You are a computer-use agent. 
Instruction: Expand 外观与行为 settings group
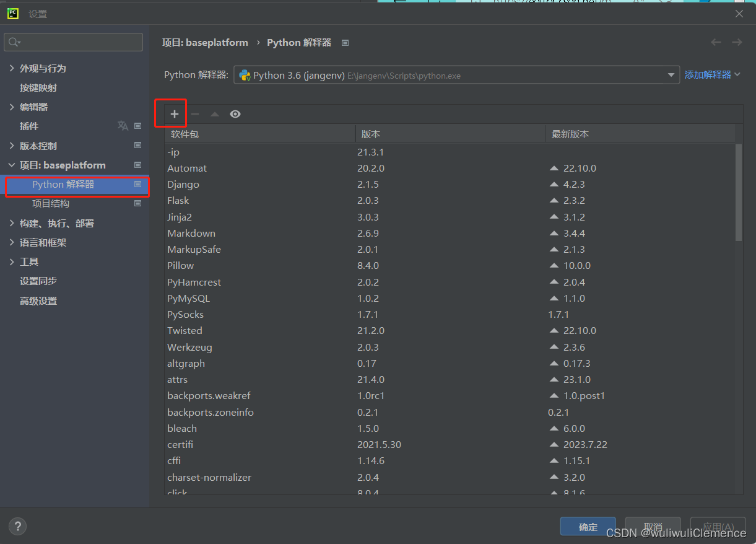pos(12,68)
